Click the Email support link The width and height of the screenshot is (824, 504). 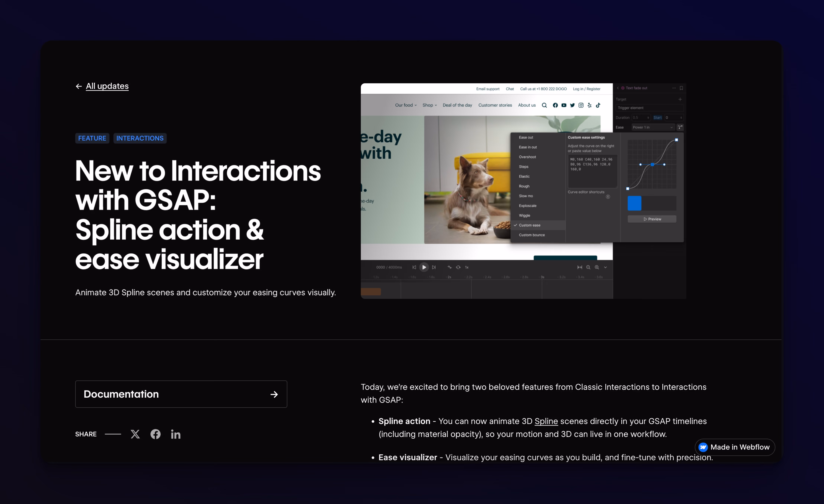(488, 89)
